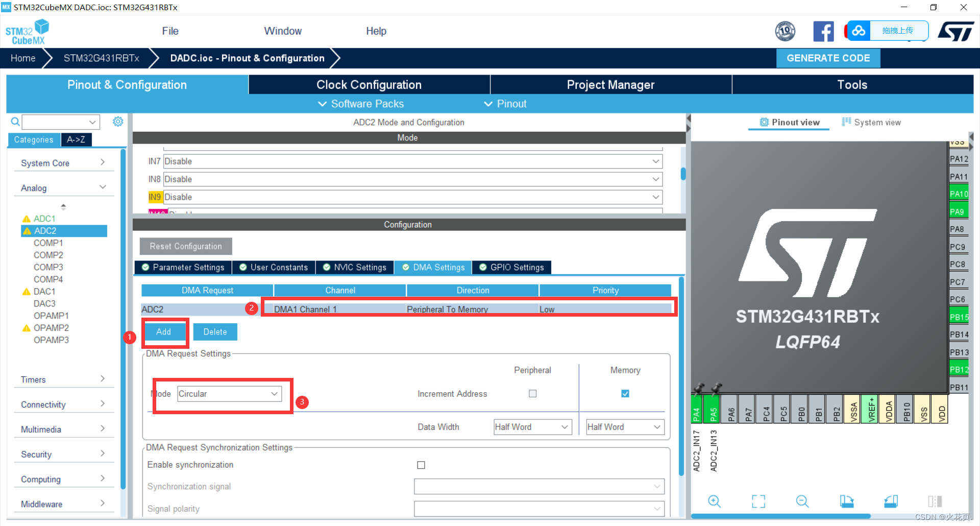980x526 pixels.
Task: Click the cloud drag-upload icon
Action: point(859,31)
